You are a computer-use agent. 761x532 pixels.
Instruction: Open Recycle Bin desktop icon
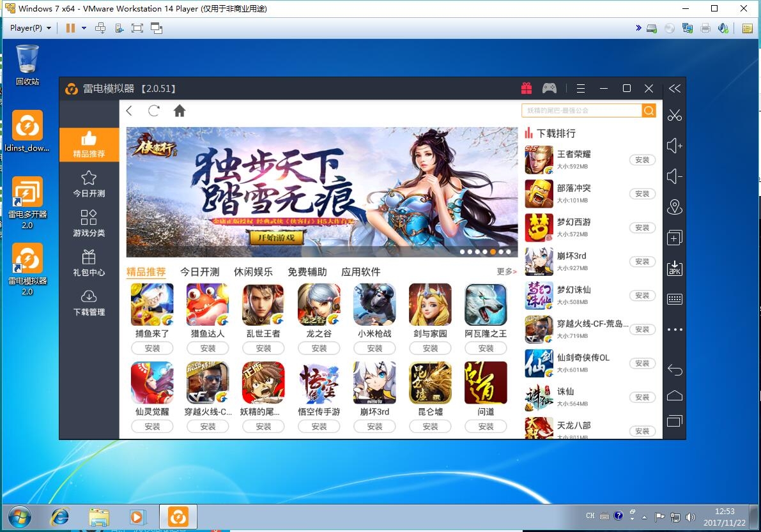[27, 65]
